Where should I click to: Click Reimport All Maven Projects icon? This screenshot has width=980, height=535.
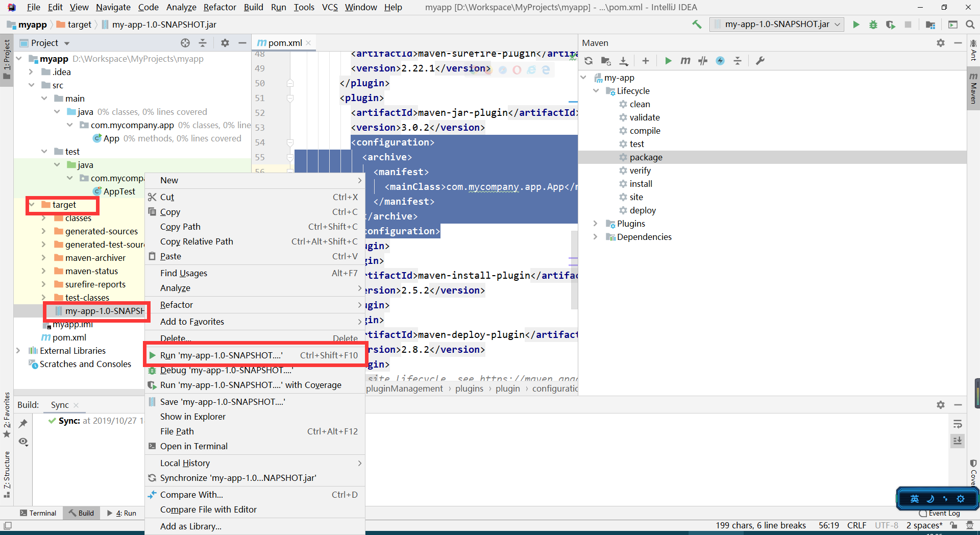pos(589,61)
